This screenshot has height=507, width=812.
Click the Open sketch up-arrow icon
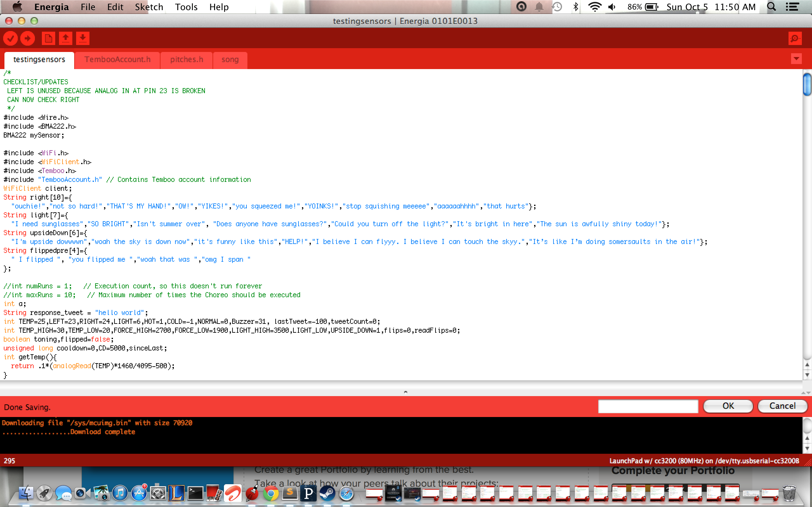(65, 38)
